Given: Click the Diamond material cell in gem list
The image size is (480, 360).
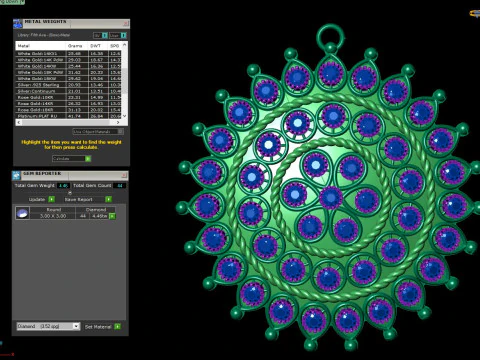Looking at the screenshot, I should pyautogui.click(x=96, y=210).
